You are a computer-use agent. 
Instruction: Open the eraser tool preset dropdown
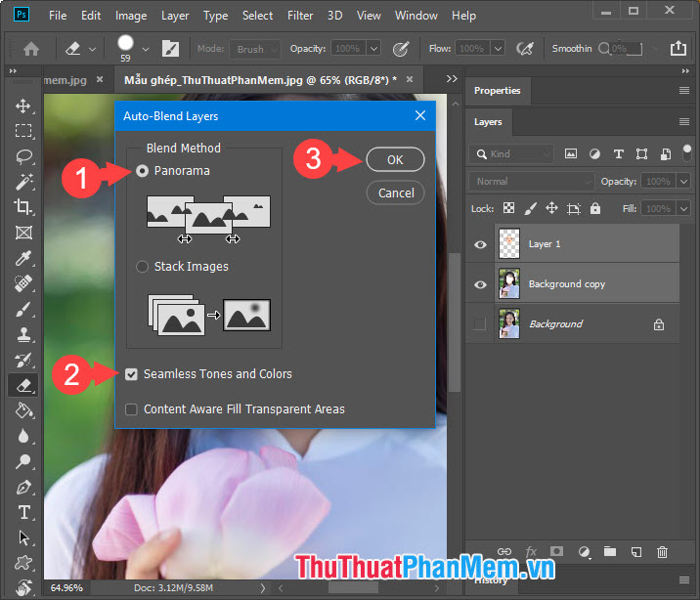pos(93,49)
